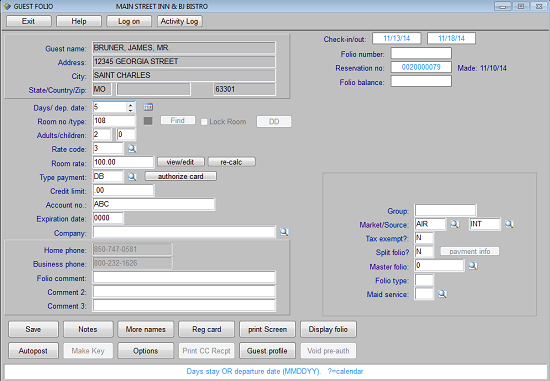Open the Activity Log
Viewport: 550px width, 381px height.
click(180, 21)
